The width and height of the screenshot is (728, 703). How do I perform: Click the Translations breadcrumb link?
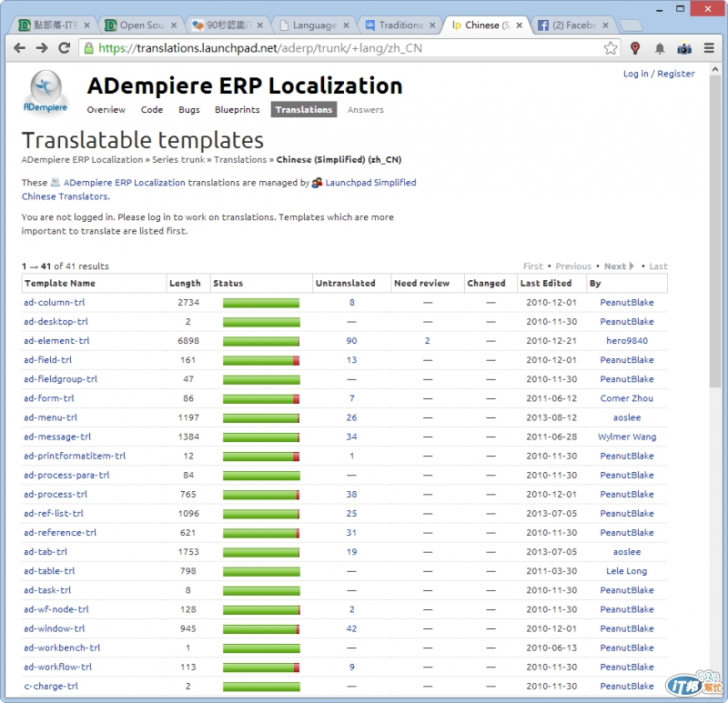240,160
